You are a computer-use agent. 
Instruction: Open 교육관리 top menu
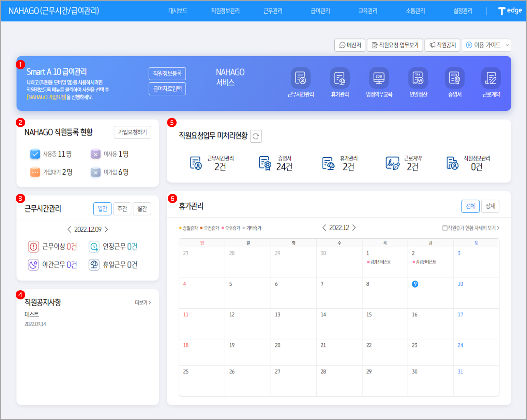pos(368,11)
